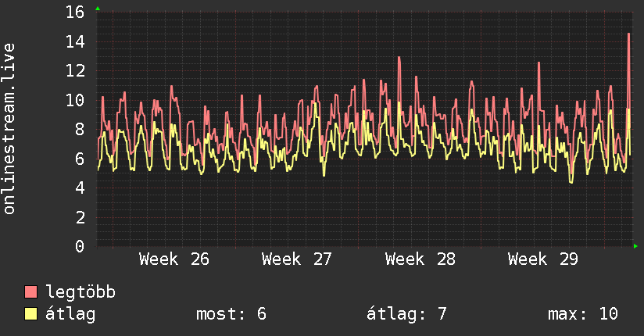Click the Week 28 axis label
The height and width of the screenshot is (336, 644).
pos(420,259)
